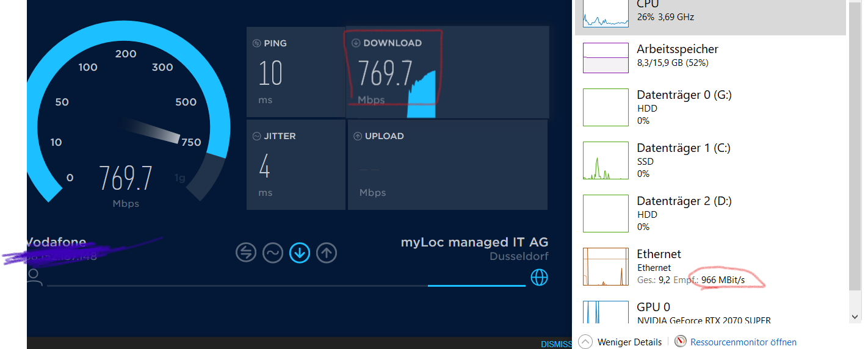Select Datenträger 2 (D:) entry

click(x=711, y=214)
